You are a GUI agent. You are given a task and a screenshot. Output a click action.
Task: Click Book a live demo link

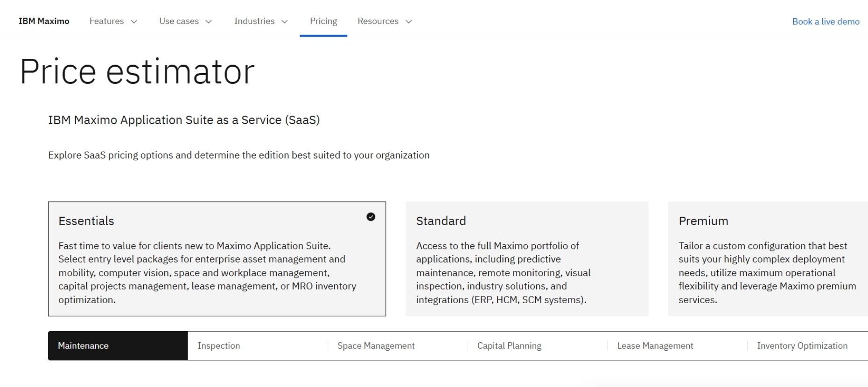click(x=826, y=21)
